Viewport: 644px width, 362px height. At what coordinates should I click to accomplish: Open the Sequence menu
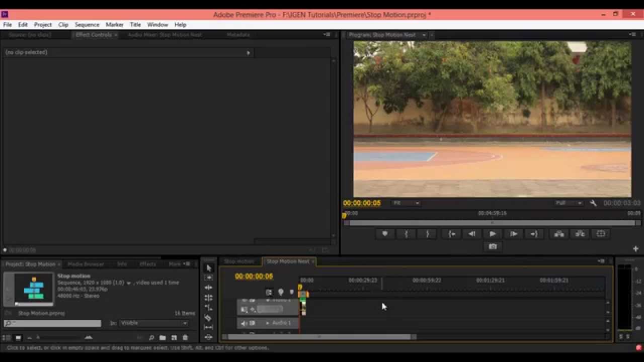click(x=87, y=25)
